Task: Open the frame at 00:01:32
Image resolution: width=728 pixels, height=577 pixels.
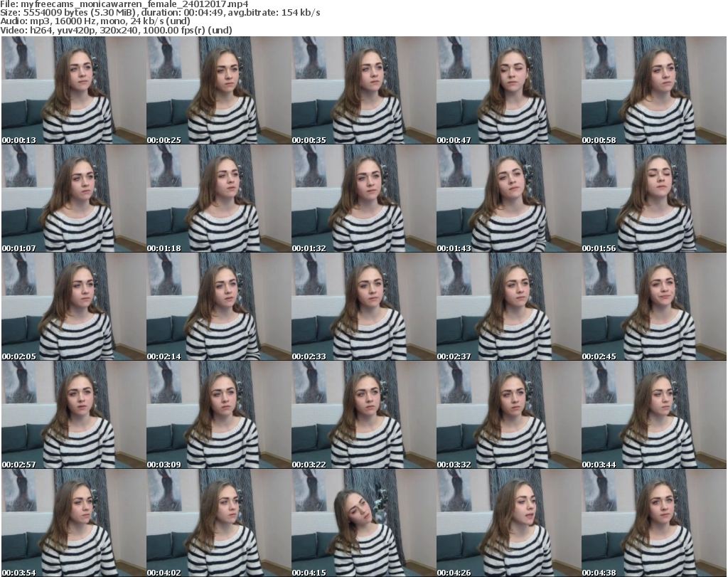Action: tap(363, 198)
